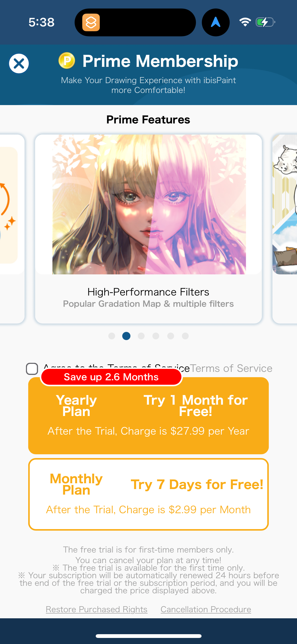The width and height of the screenshot is (297, 644).
Task: Tap the Save up 2.6 Months badge
Action: pyautogui.click(x=111, y=377)
